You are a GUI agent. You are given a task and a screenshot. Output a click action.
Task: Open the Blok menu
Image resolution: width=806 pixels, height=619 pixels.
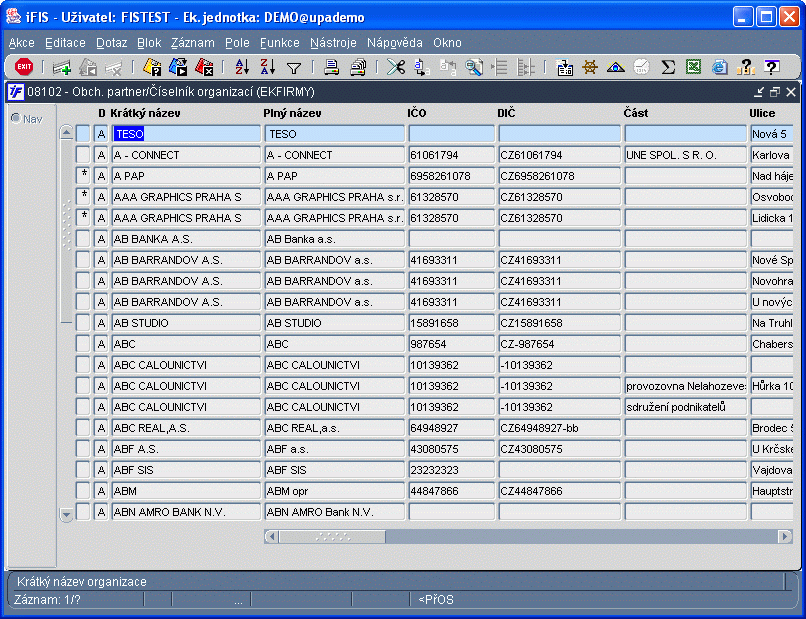(149, 43)
